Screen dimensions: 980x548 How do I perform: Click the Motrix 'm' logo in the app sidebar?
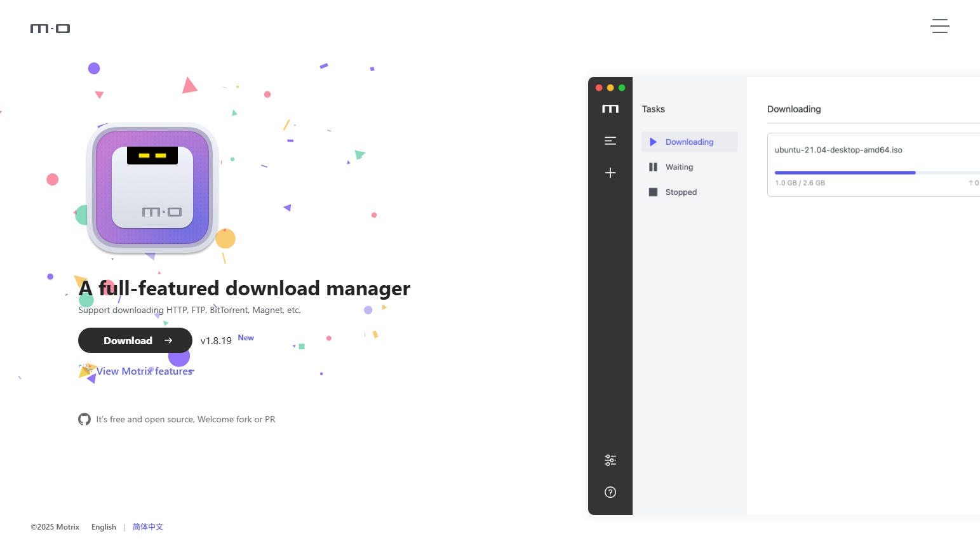click(x=610, y=109)
